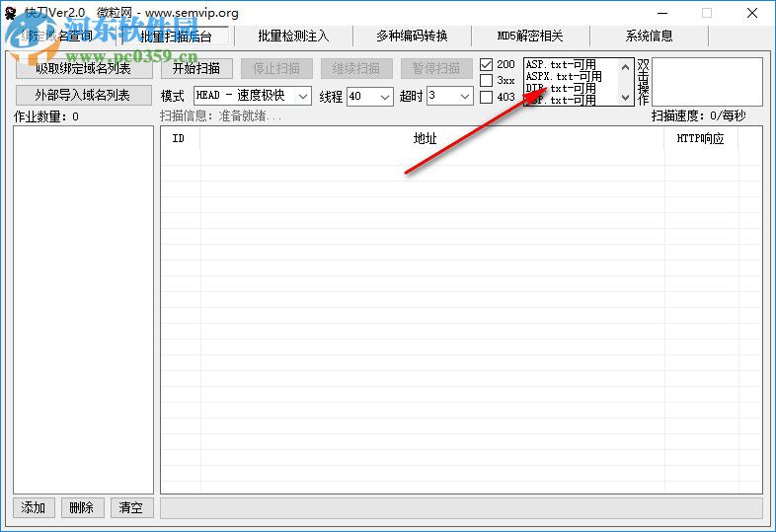
Task: Minimize the 快刀 window
Action: [662, 13]
